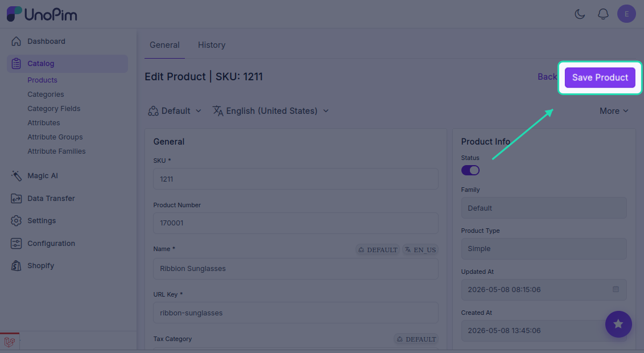Screen dimensions: 644x353
Task: Click the Name field with Ribbion Sunglasses
Action: tap(296, 269)
